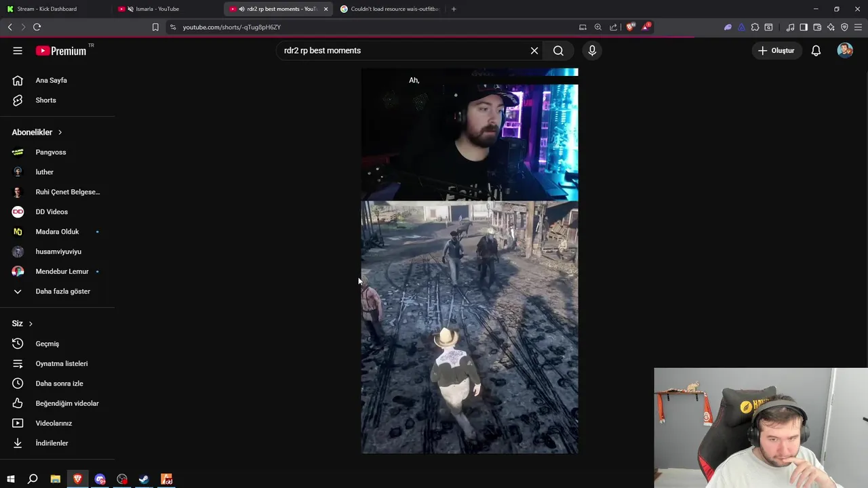The image size is (868, 488).
Task: Open Daha sonra izle list
Action: pos(58,384)
